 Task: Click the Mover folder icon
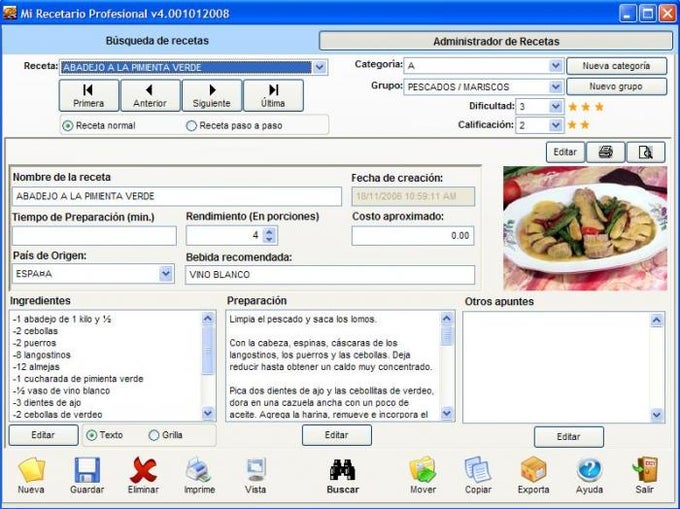coord(423,476)
